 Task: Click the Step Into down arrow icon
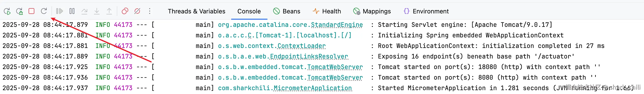[x=97, y=11]
